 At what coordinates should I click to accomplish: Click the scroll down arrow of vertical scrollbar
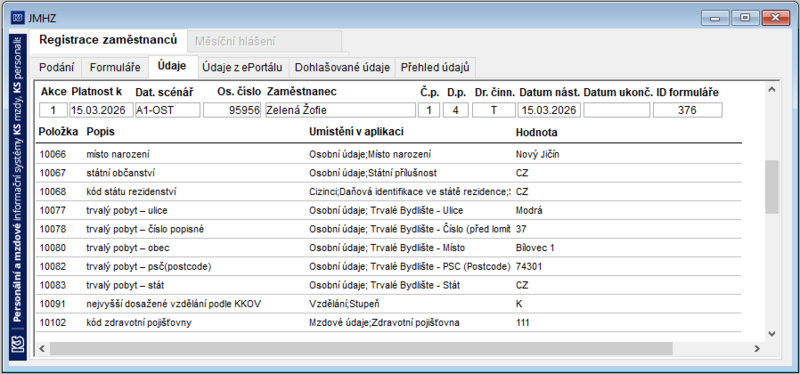[x=771, y=334]
